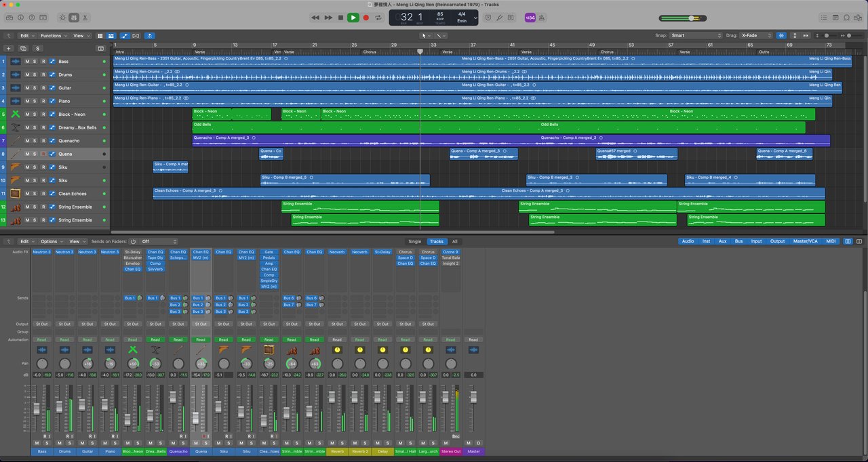Viewport: 868px width, 462px height.
Task: Click the Record button
Action: (x=366, y=18)
